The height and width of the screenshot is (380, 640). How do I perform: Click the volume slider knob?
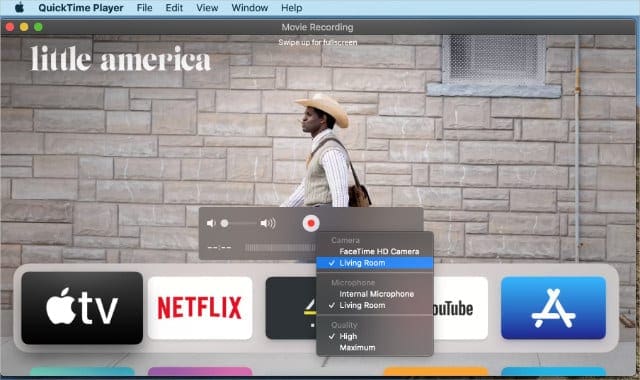pyautogui.click(x=224, y=223)
